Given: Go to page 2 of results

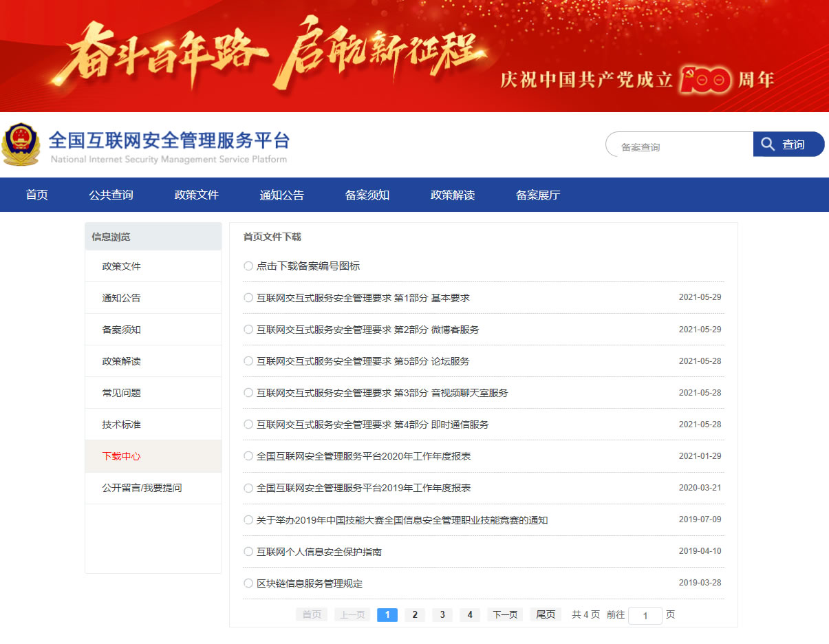Looking at the screenshot, I should [414, 615].
